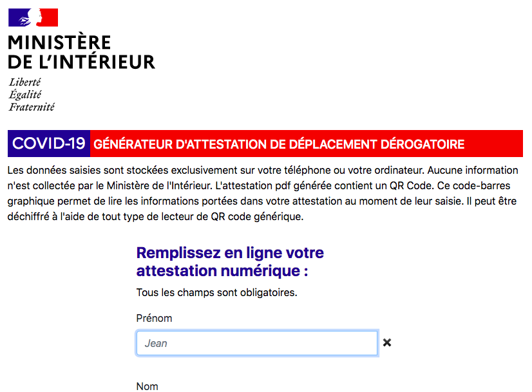Click the Fraternité motto word

(x=32, y=107)
